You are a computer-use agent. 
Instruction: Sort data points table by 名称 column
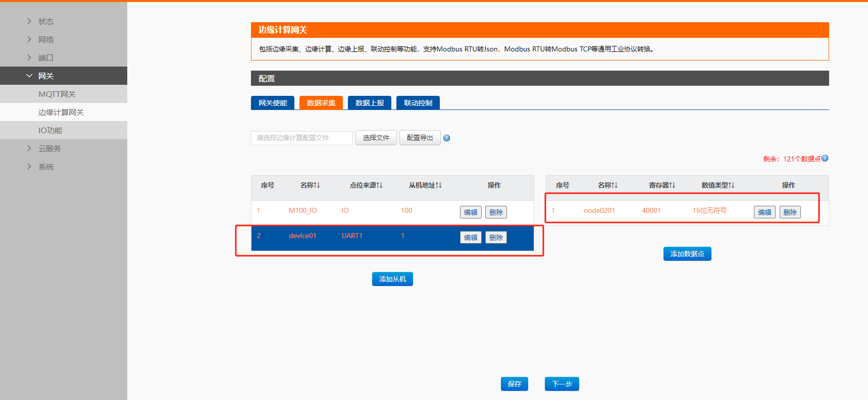607,186
